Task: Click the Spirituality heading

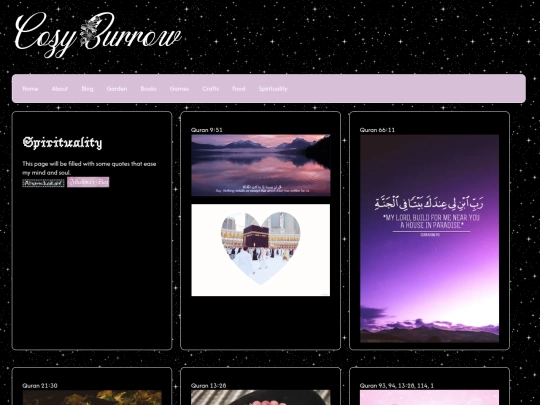Action: (x=62, y=142)
